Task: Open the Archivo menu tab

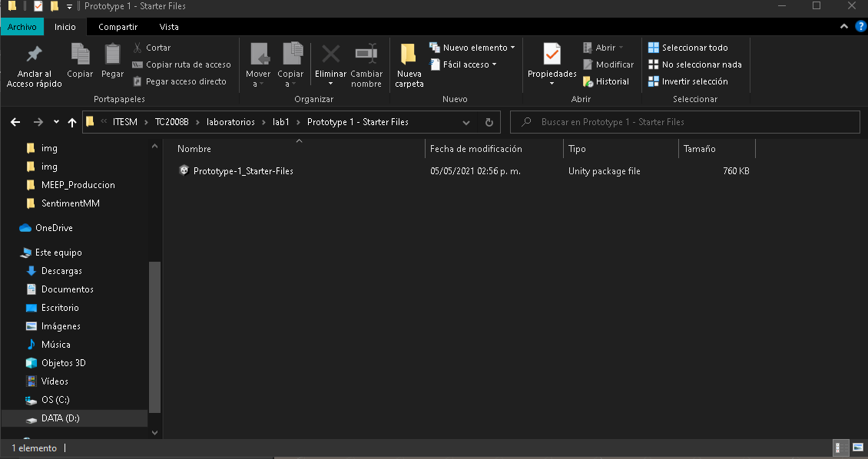Action: [x=22, y=27]
